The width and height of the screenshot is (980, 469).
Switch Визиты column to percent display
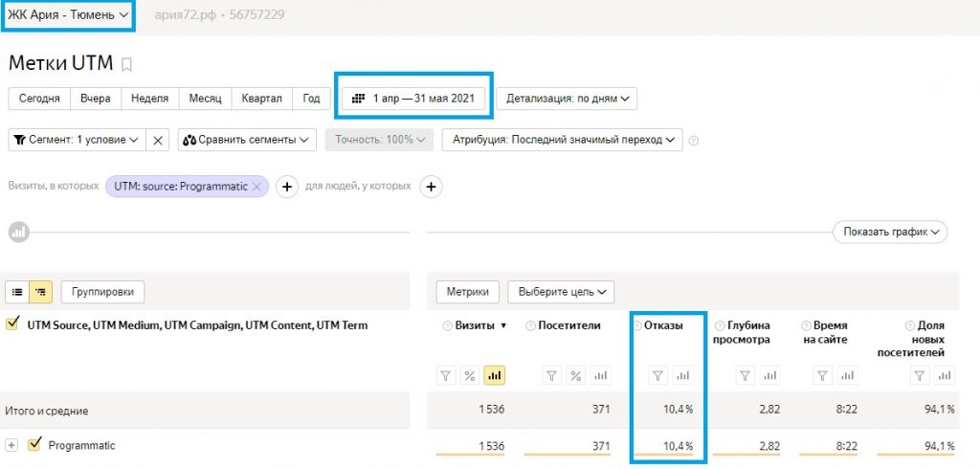[x=471, y=376]
